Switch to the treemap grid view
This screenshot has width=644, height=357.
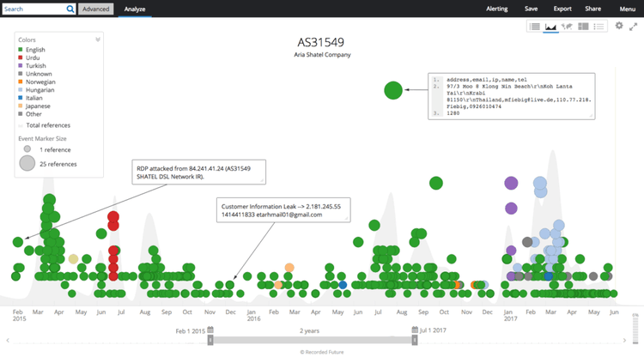584,27
